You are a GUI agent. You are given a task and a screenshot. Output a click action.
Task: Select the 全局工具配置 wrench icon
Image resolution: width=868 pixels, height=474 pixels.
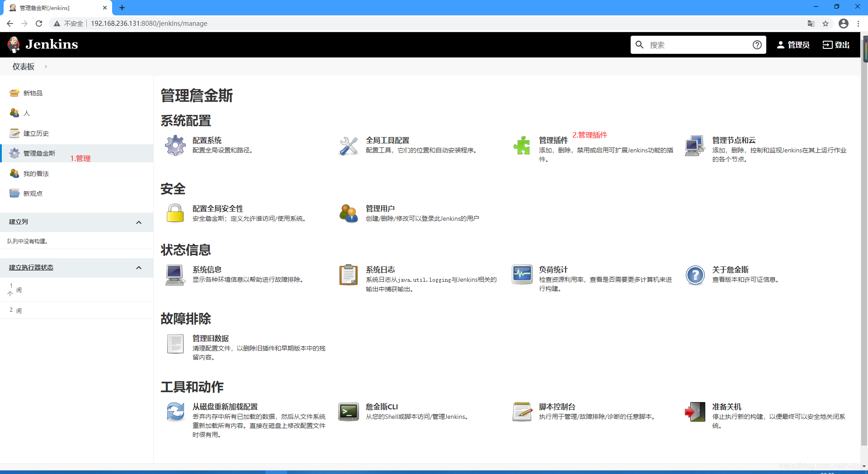coord(348,146)
